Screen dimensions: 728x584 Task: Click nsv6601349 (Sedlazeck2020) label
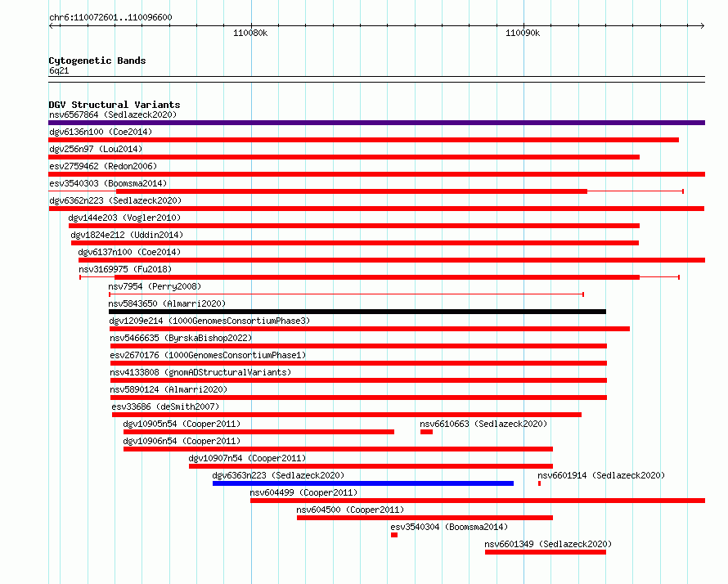pyautogui.click(x=548, y=544)
